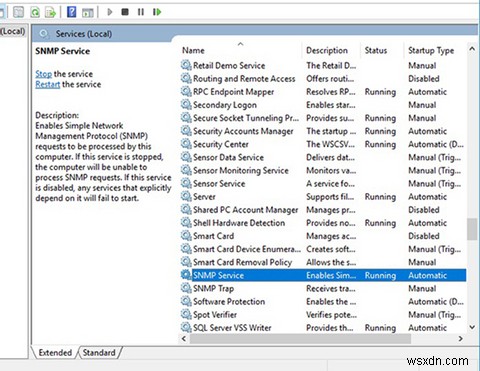
Task: Click the vertical scrollbar thumb
Action: click(472, 229)
